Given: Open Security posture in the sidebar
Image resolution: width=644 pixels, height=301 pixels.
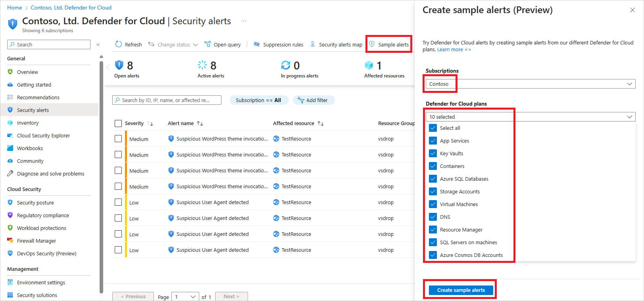Looking at the screenshot, I should 35,203.
